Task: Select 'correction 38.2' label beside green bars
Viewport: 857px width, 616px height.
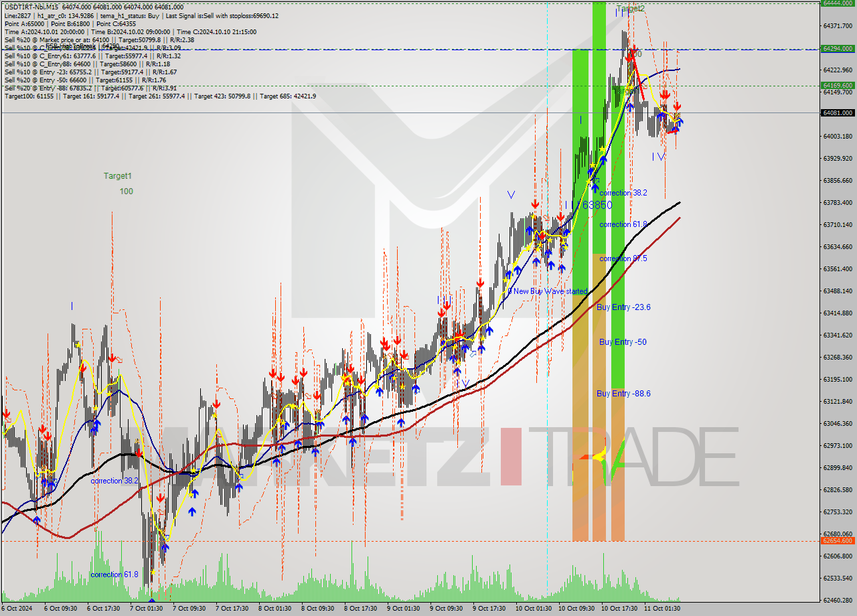Action: tap(623, 193)
